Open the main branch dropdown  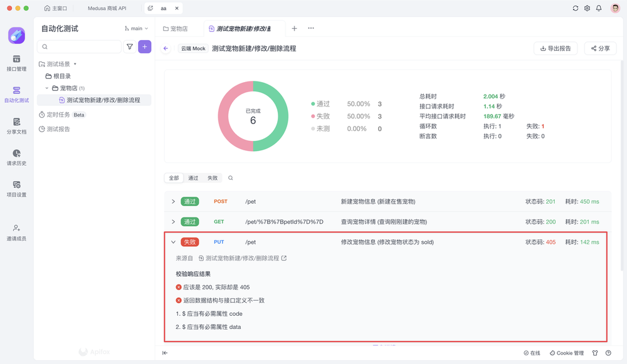pos(137,29)
